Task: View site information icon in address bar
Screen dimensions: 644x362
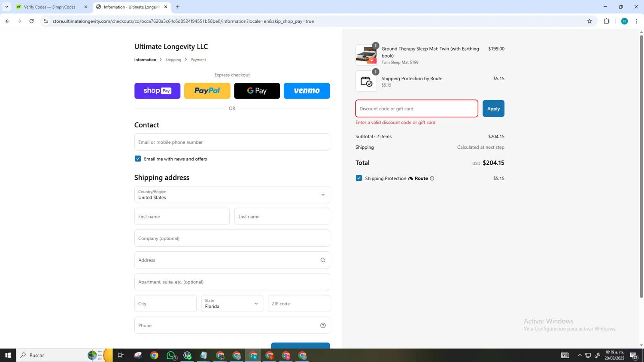Action: pos(46,21)
